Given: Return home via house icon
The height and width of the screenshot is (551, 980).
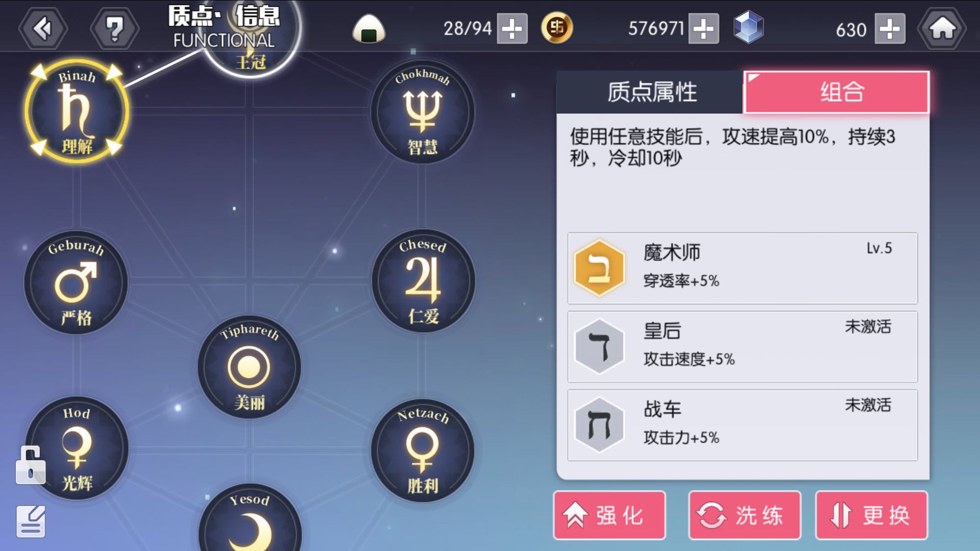Looking at the screenshot, I should pyautogui.click(x=942, y=28).
